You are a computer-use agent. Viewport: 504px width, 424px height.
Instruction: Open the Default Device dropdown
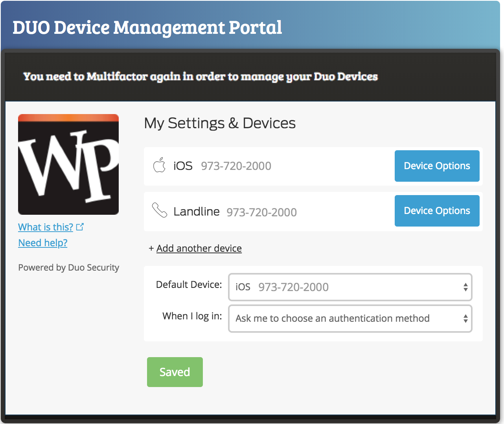click(x=350, y=287)
